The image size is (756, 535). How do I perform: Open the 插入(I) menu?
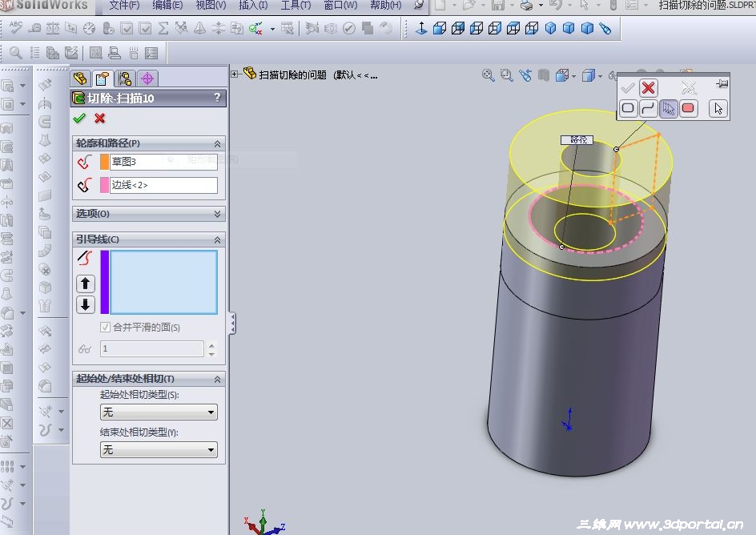(x=253, y=6)
